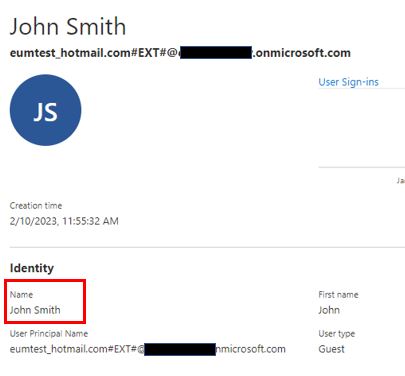Select the John Smith name value
Viewport: 405px width, 376px height.
pyautogui.click(x=35, y=310)
